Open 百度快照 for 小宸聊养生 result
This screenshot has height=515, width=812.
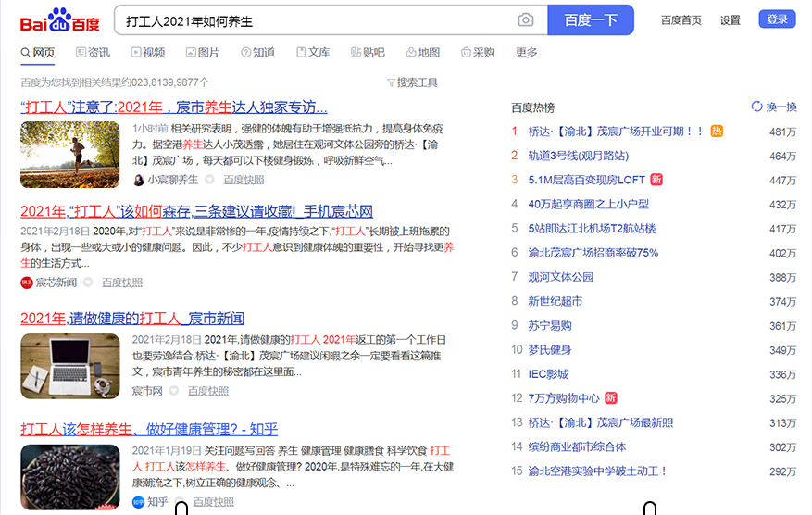click(244, 180)
